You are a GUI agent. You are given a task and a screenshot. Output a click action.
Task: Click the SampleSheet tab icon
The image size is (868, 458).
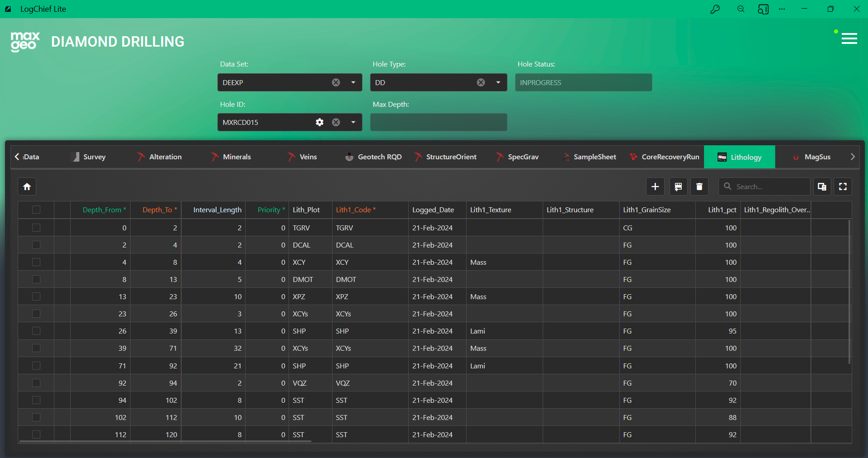[566, 157]
